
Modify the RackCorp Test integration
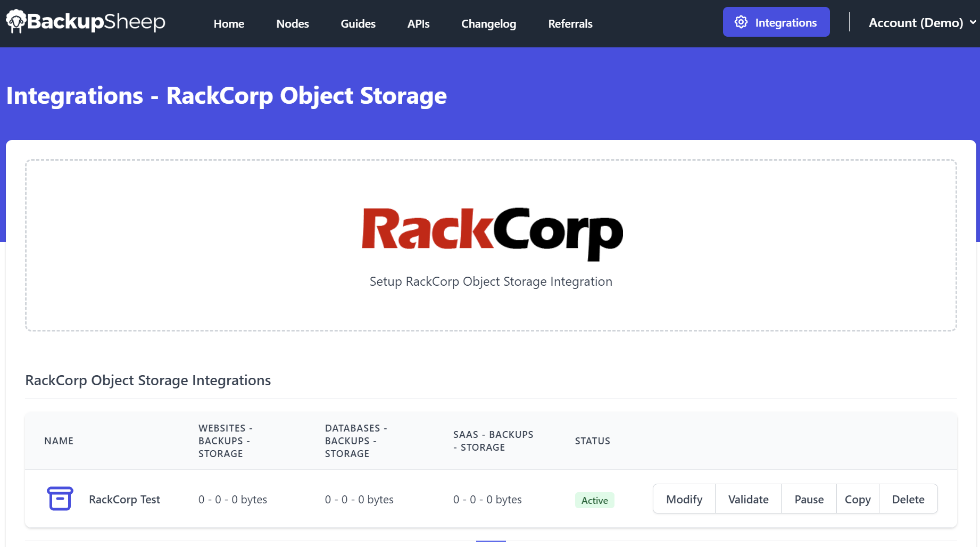[x=684, y=499]
